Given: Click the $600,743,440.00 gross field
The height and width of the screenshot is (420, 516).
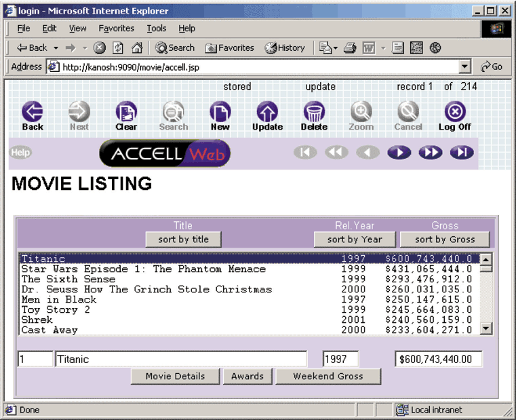Looking at the screenshot, I should click(438, 359).
